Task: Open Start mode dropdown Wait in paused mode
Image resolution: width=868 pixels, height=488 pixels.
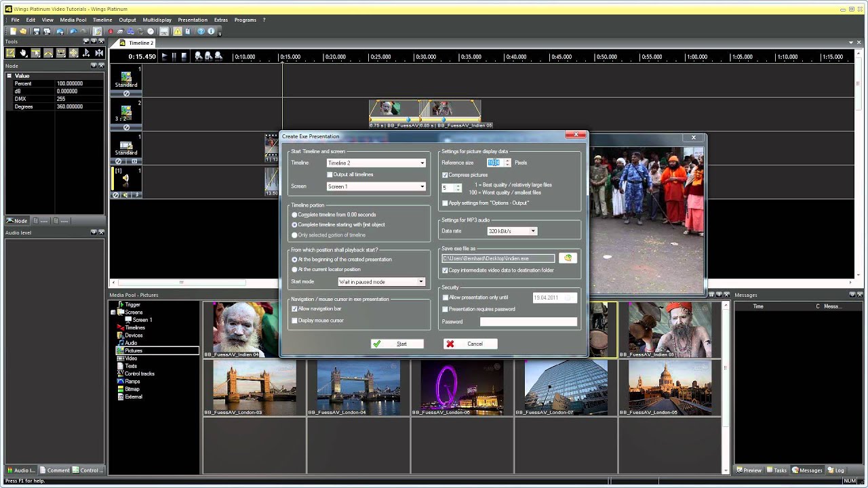Action: (x=382, y=281)
